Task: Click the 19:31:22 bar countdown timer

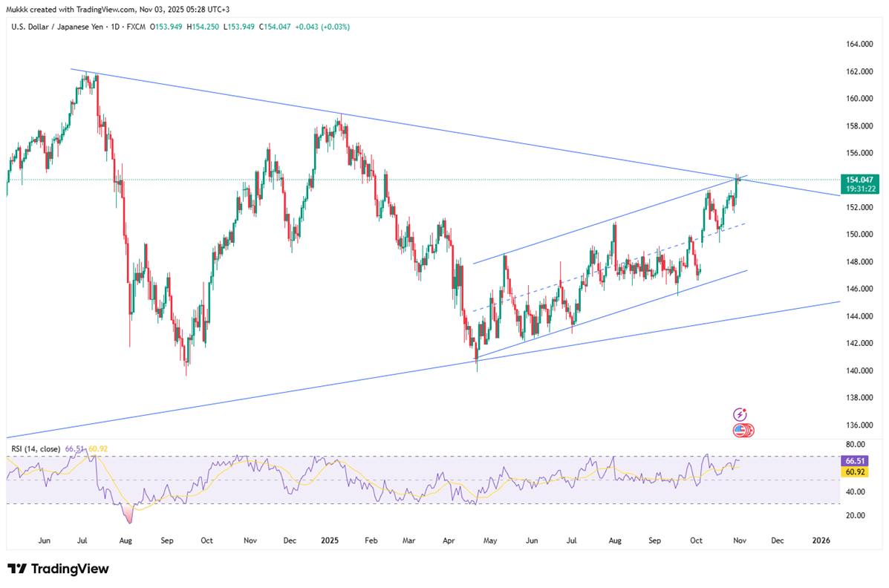Action: click(860, 189)
